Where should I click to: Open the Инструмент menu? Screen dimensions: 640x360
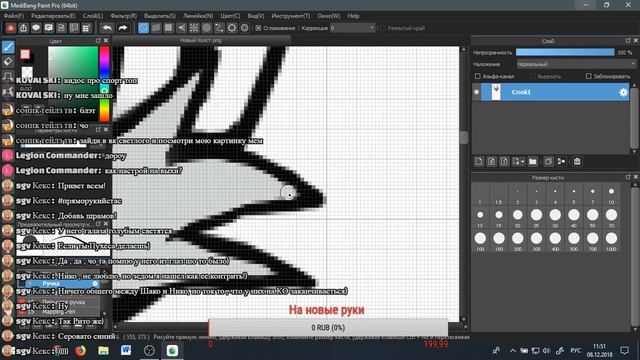click(x=291, y=16)
